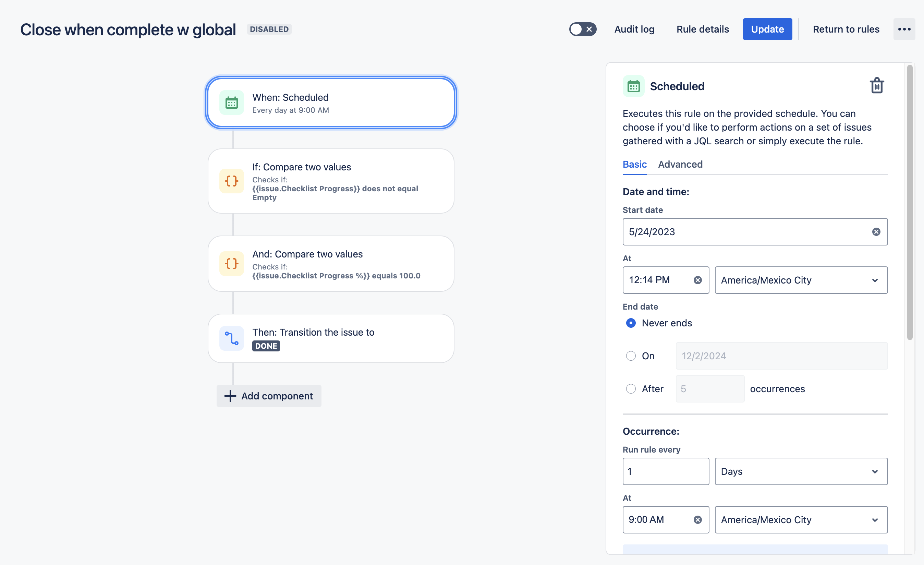Clear the 9:00 AM occurrence time

[x=697, y=520]
